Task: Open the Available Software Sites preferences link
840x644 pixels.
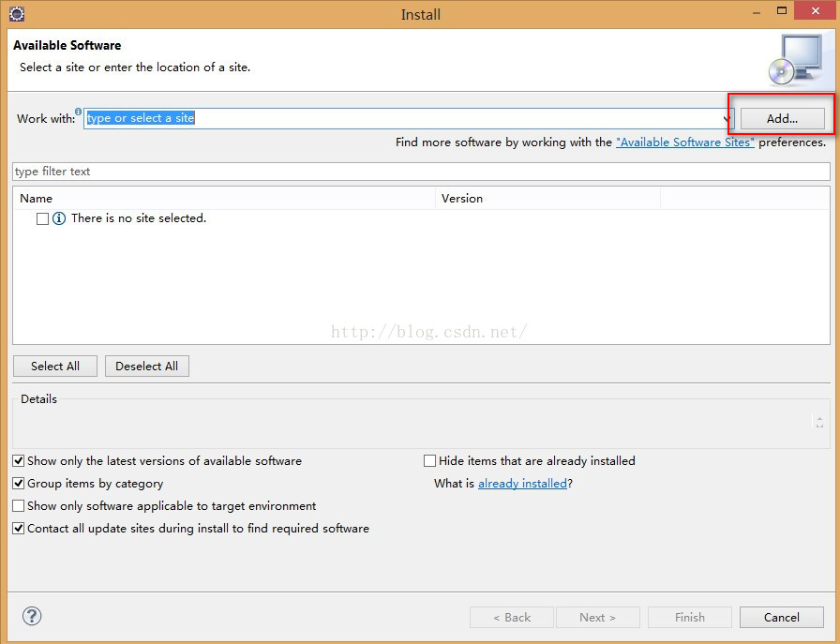Action: pyautogui.click(x=684, y=142)
